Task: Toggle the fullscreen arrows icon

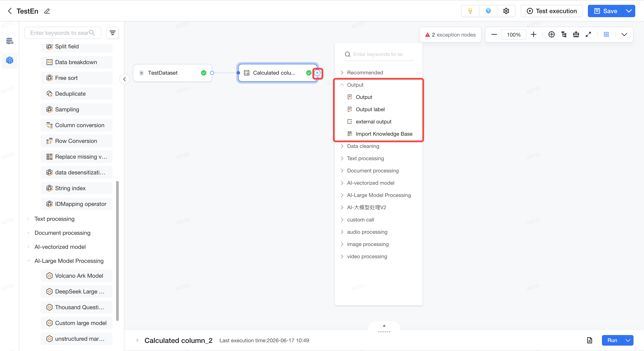Action: [588, 35]
